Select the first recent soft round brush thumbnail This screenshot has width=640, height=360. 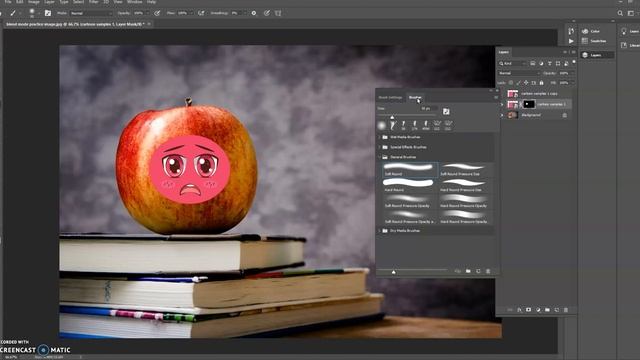[x=381, y=125]
